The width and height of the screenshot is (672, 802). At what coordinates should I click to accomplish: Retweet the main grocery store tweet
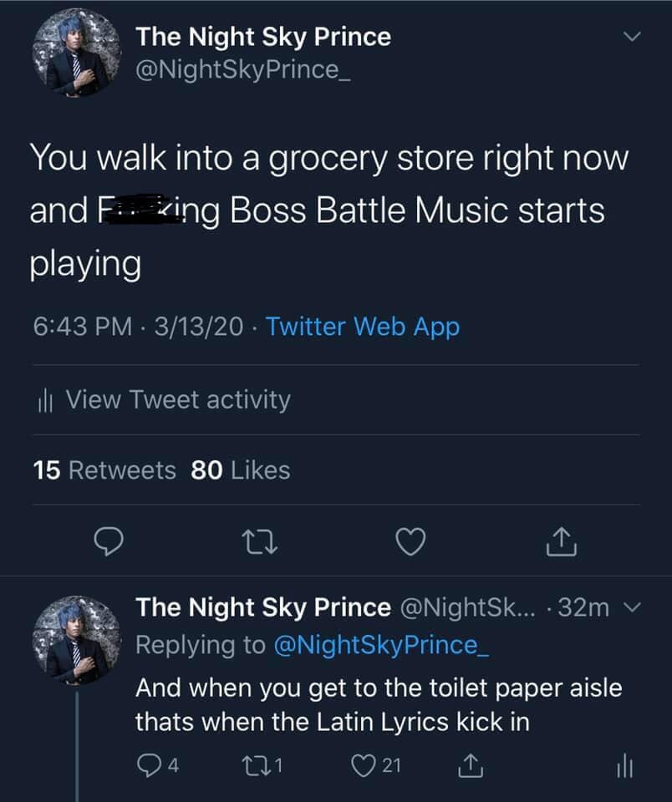[x=258, y=543]
